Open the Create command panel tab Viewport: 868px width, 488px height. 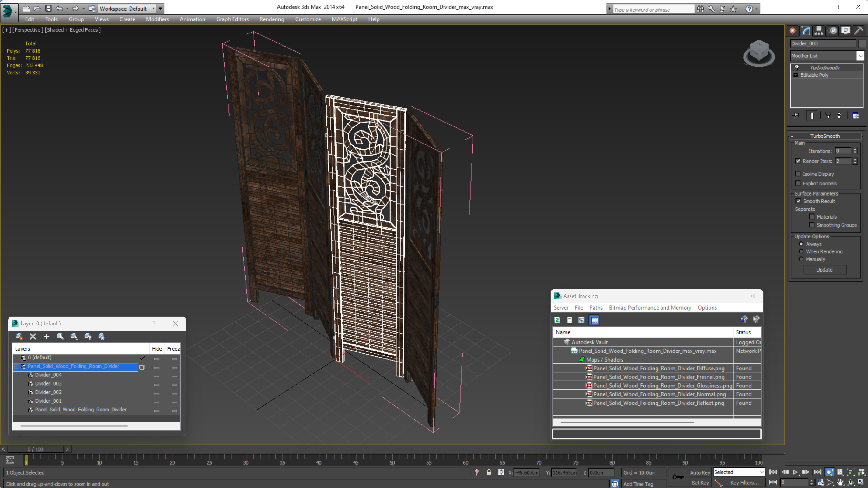click(x=793, y=31)
